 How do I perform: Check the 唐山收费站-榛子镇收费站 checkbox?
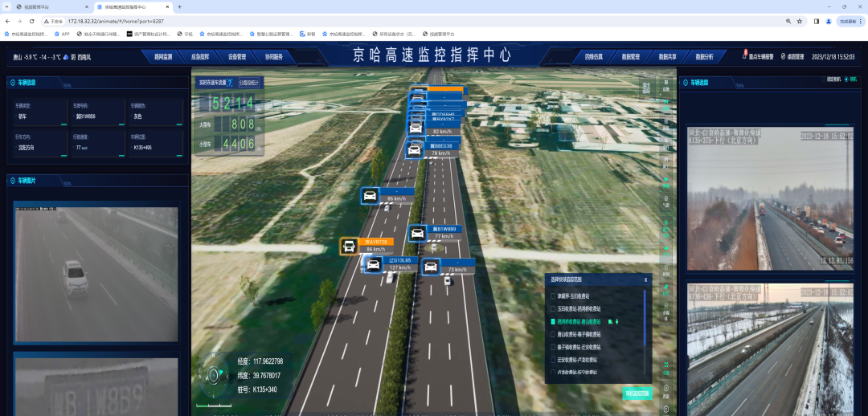click(x=552, y=334)
